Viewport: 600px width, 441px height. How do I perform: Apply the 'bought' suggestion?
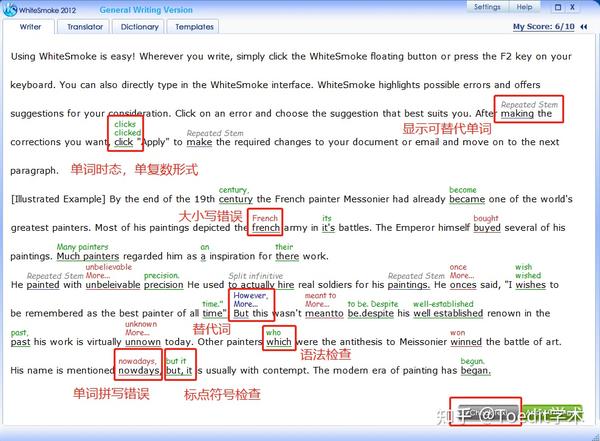[x=486, y=219]
